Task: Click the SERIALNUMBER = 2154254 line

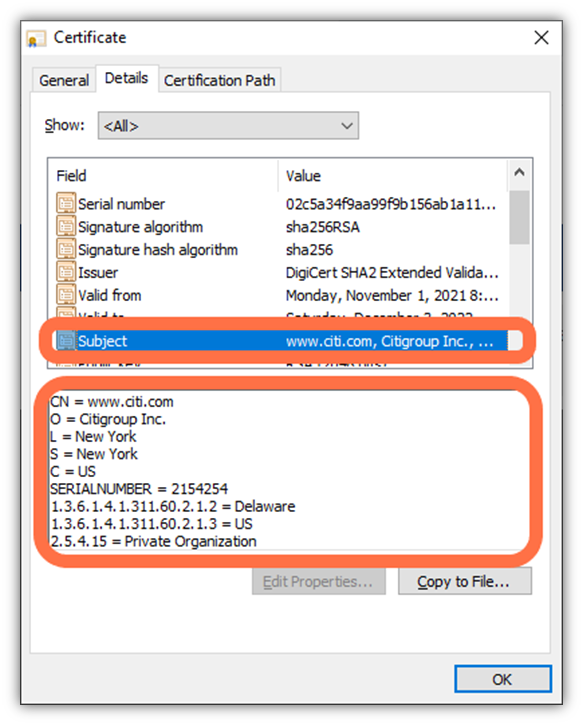Action: tap(139, 489)
